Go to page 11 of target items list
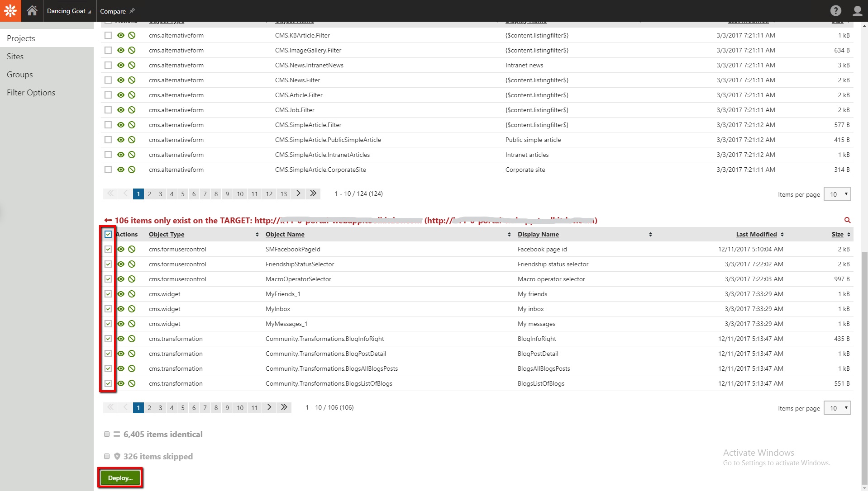868x491 pixels. click(254, 408)
